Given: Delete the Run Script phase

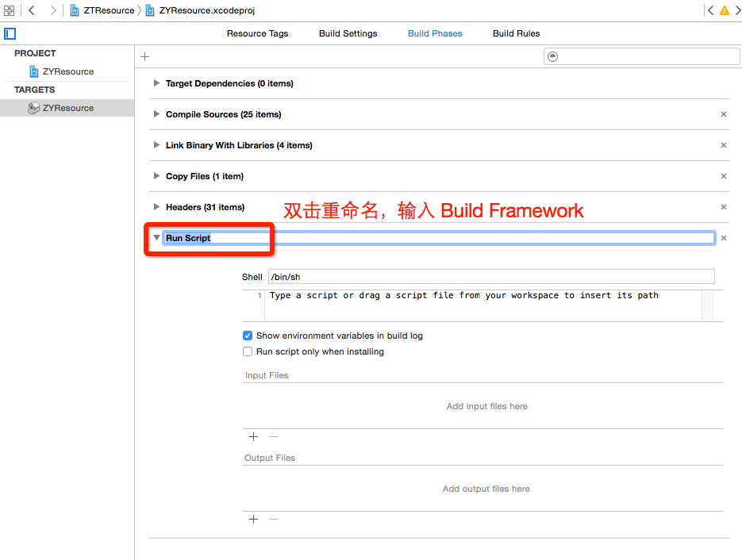Looking at the screenshot, I should 724,238.
